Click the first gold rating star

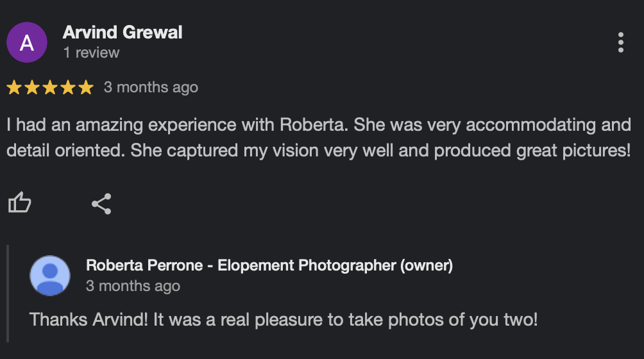pyautogui.click(x=15, y=88)
